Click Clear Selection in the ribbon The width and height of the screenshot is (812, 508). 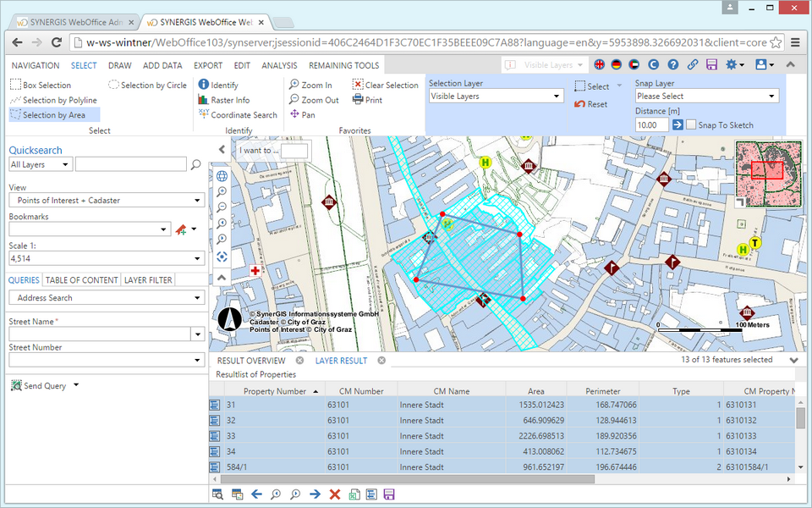point(386,85)
